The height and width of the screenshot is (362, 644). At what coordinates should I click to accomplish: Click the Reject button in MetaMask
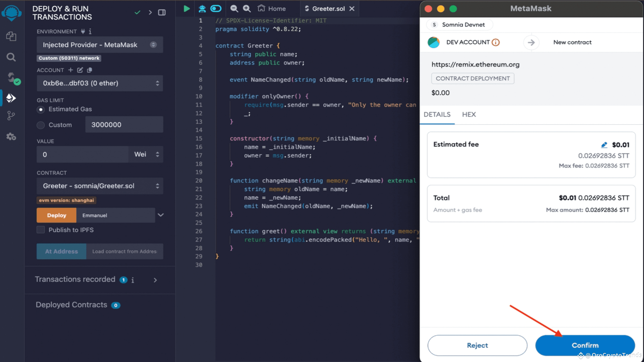(x=477, y=345)
